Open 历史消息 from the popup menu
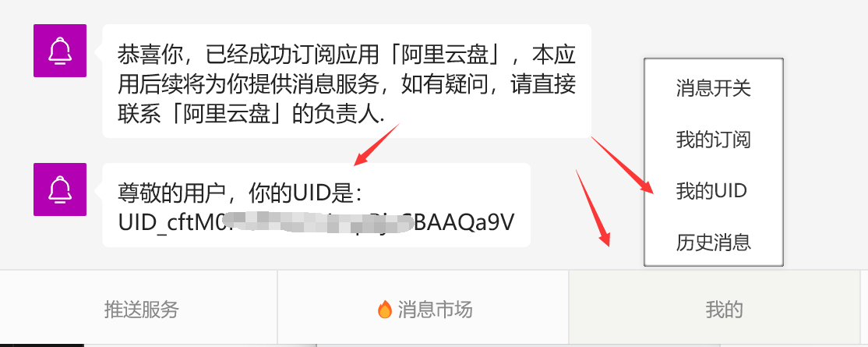868x347 pixels. [713, 243]
